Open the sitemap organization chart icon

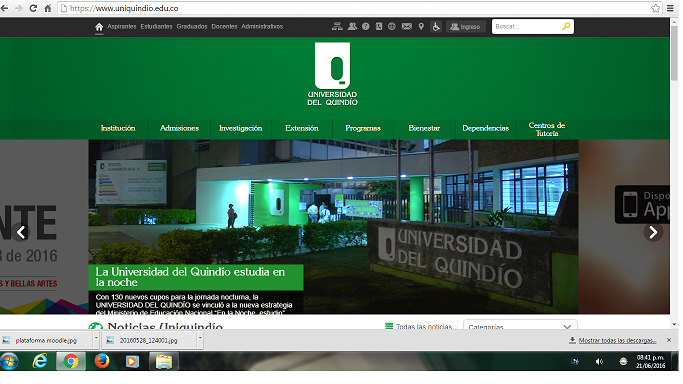[337, 27]
